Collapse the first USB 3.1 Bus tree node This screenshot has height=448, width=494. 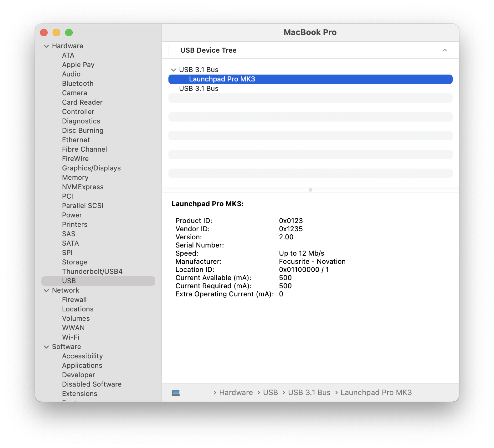173,70
